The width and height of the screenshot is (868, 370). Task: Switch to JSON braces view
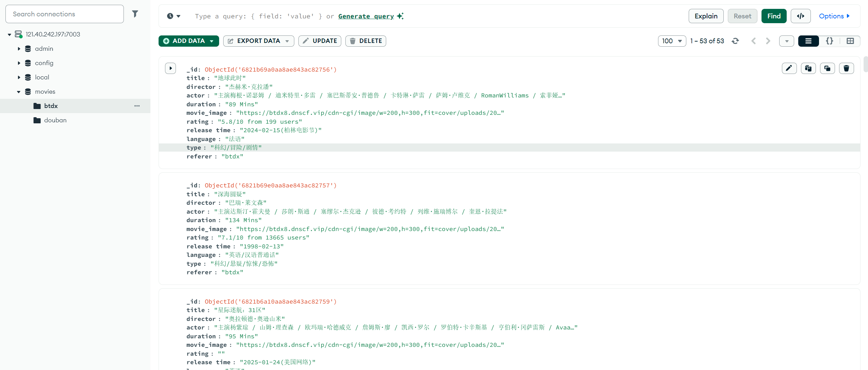click(829, 41)
